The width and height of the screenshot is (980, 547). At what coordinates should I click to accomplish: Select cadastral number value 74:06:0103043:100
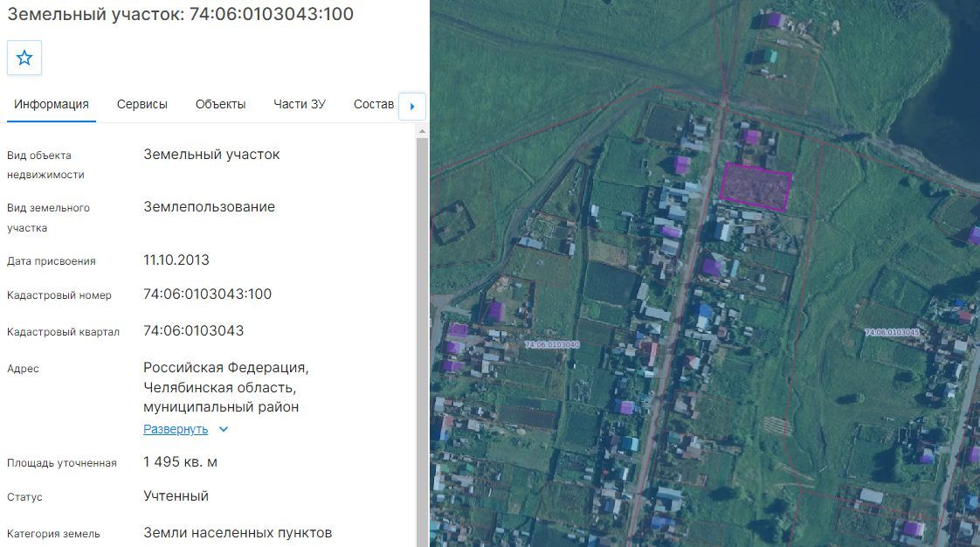(208, 294)
